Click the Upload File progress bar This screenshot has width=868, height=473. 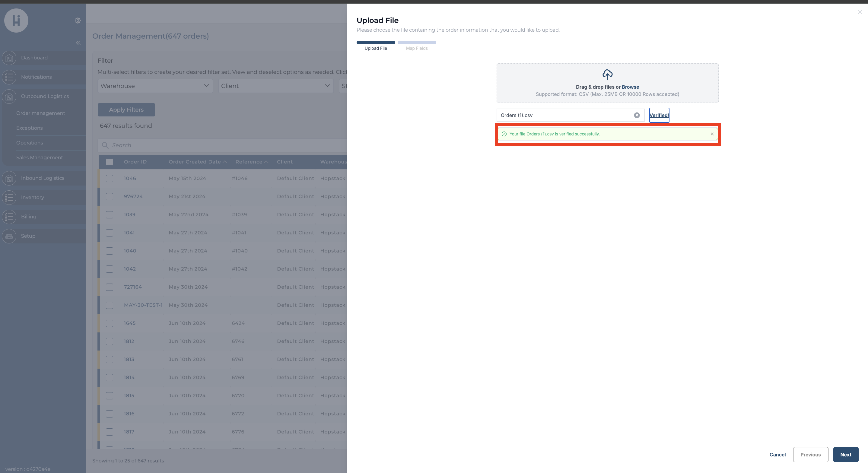pyautogui.click(x=376, y=43)
